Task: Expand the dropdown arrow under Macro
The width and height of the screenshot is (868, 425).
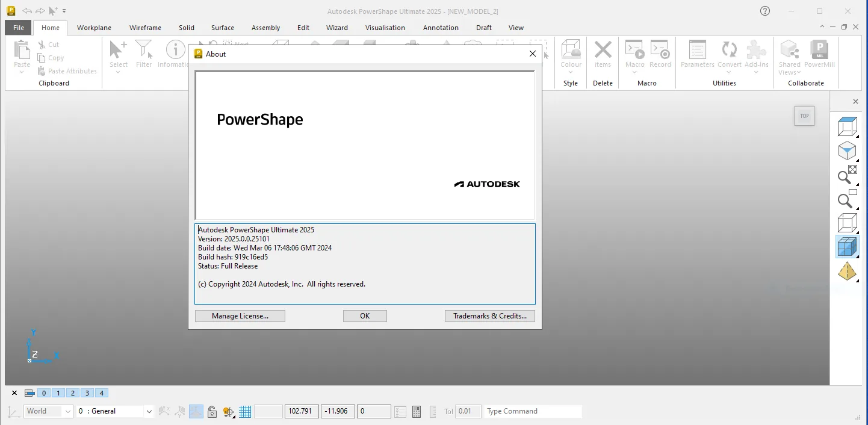Action: click(x=634, y=72)
